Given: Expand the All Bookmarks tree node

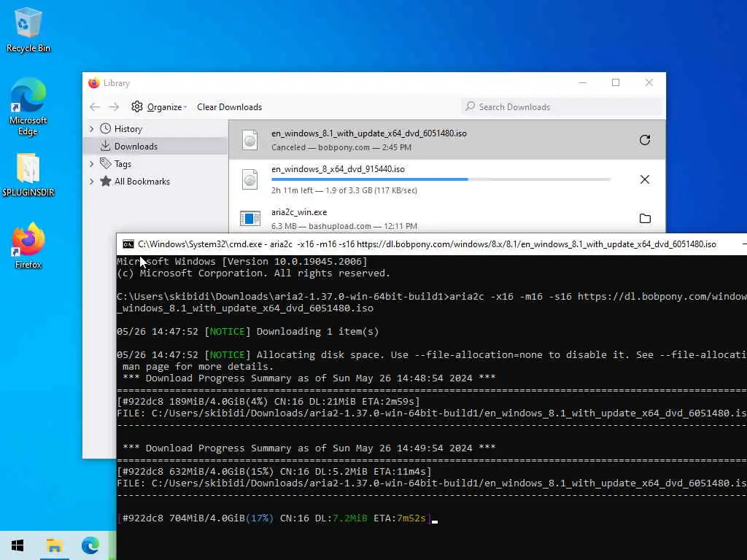Looking at the screenshot, I should point(91,181).
